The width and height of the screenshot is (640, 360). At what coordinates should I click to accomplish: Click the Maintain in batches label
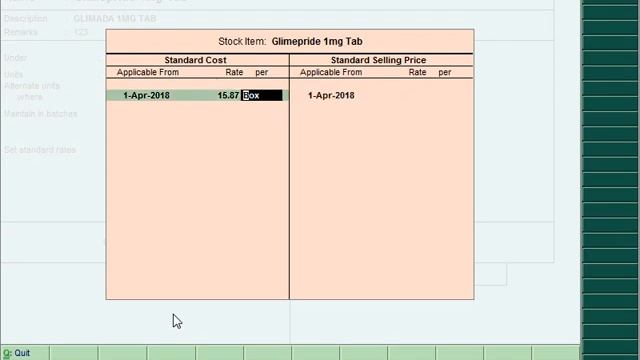40,114
